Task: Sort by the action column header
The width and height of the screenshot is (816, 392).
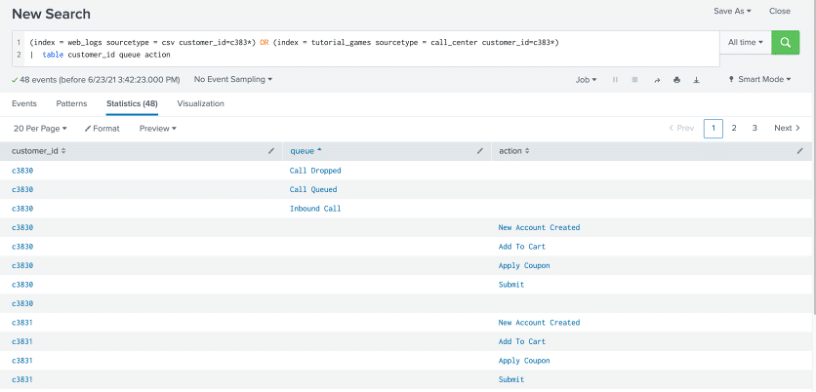Action: pyautogui.click(x=514, y=151)
